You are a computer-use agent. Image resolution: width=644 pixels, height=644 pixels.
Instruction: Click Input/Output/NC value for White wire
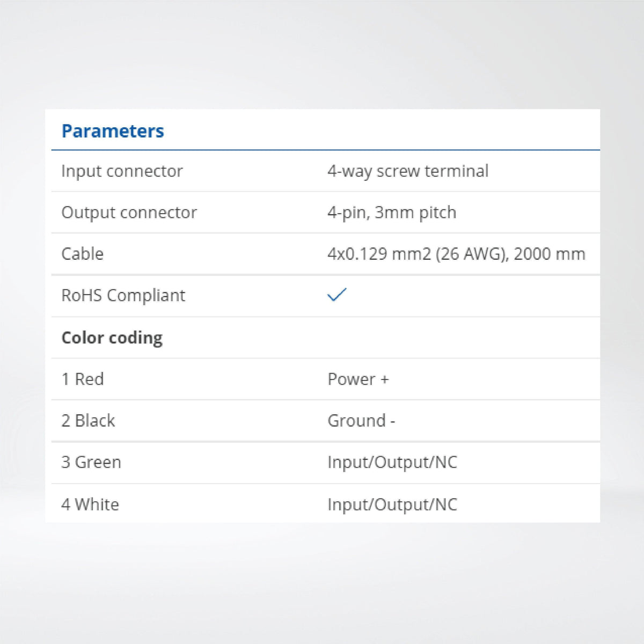tap(392, 504)
